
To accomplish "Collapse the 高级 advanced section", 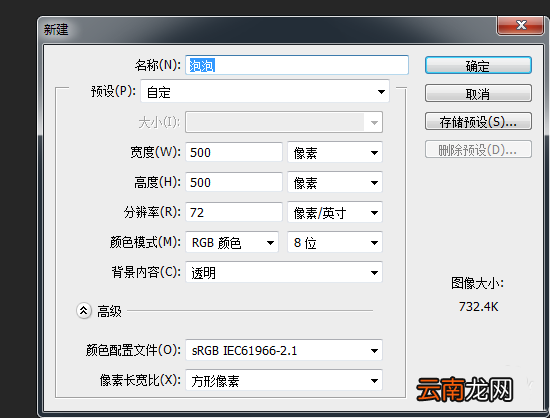I will coord(84,310).
